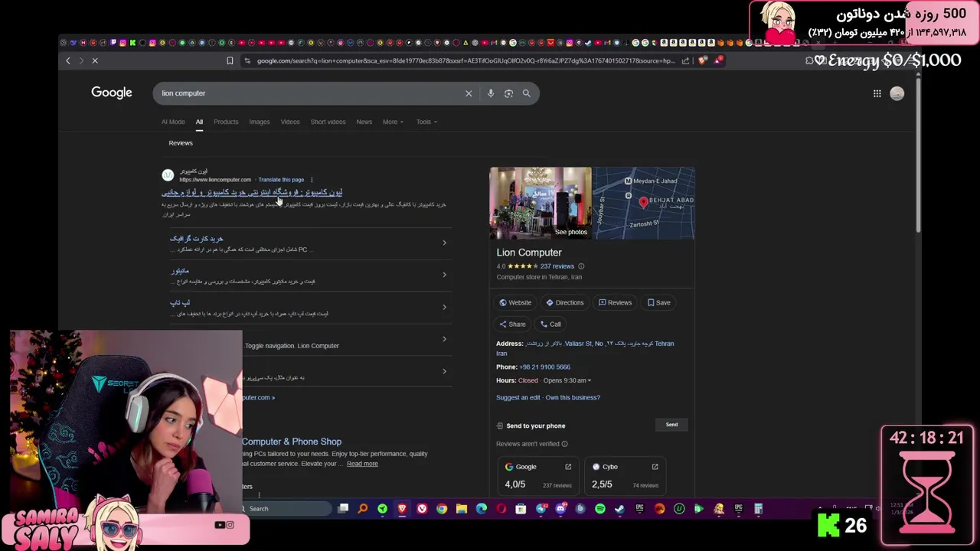Open the three-dot menu beside Translate this page
The height and width of the screenshot is (551, 980).
(312, 180)
